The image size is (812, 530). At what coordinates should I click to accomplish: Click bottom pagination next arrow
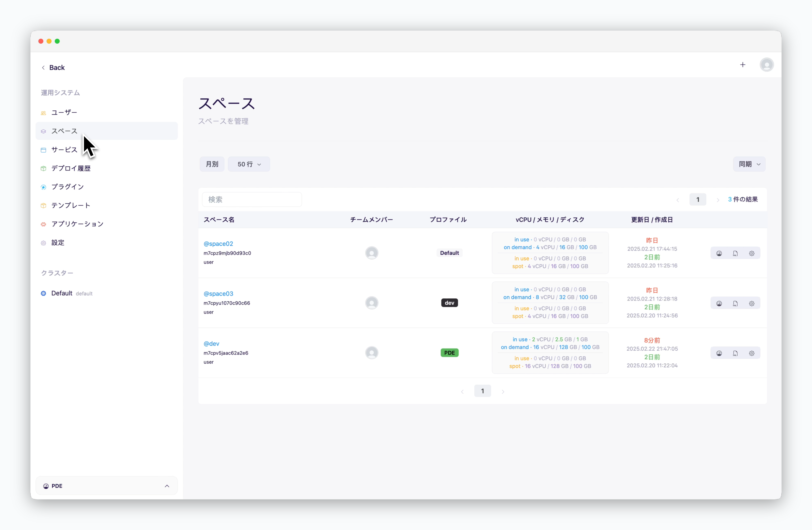[503, 392]
